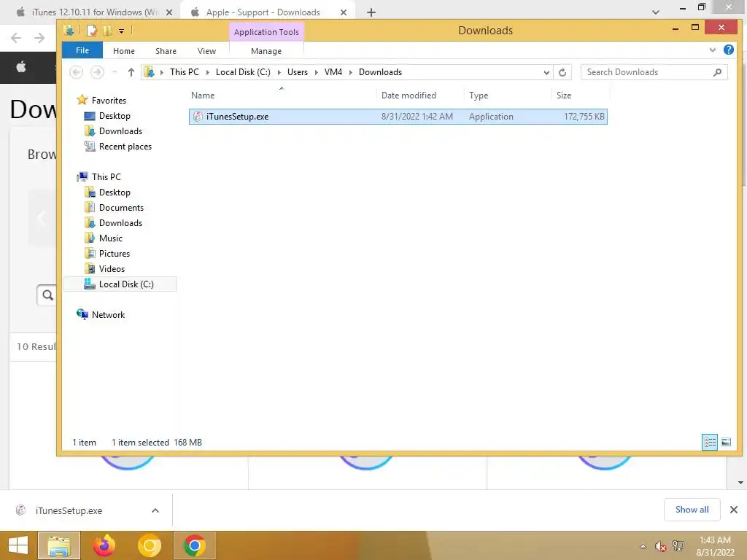Click the Explorer window system icon in title bar
Viewport: 747px width, 560px height.
click(69, 31)
